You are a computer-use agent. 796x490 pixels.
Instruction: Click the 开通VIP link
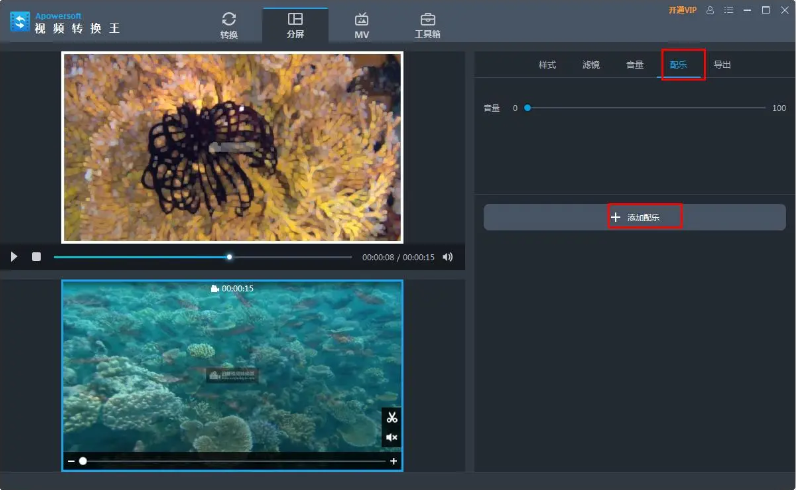coord(683,10)
